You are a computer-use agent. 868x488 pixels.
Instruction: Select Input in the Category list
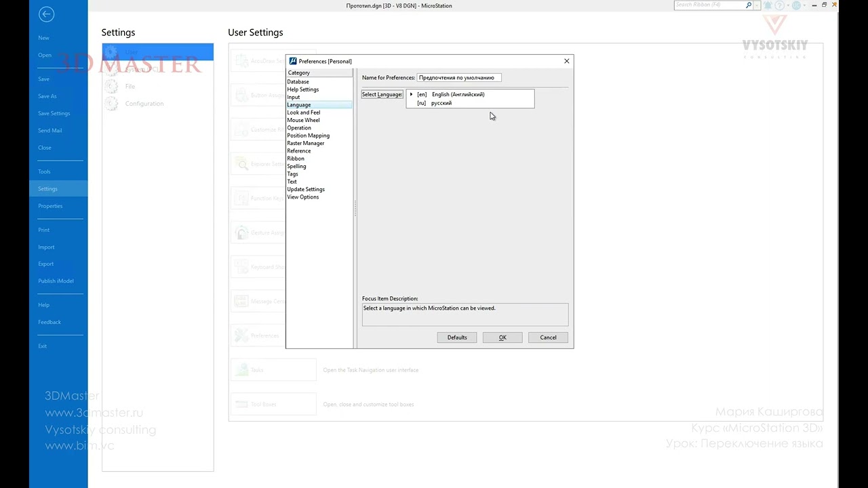(319, 97)
